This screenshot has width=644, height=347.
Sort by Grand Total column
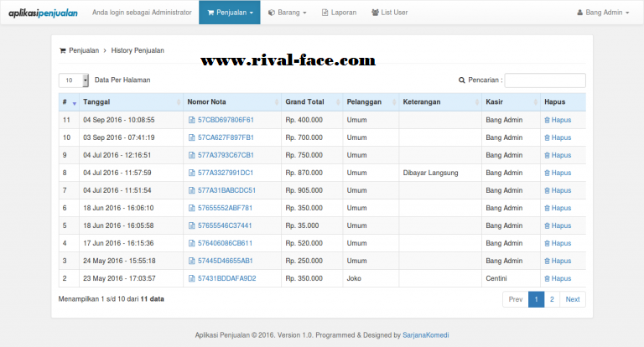(x=312, y=102)
